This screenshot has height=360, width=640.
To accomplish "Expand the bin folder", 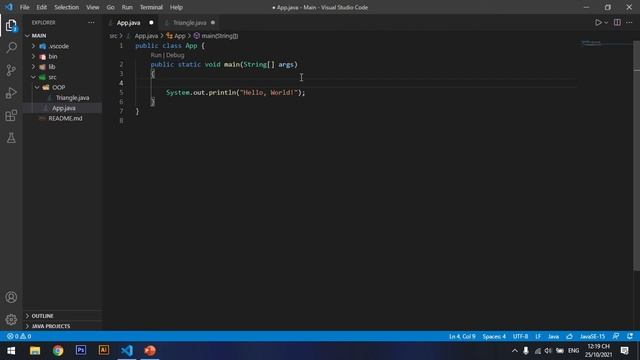I will point(53,56).
